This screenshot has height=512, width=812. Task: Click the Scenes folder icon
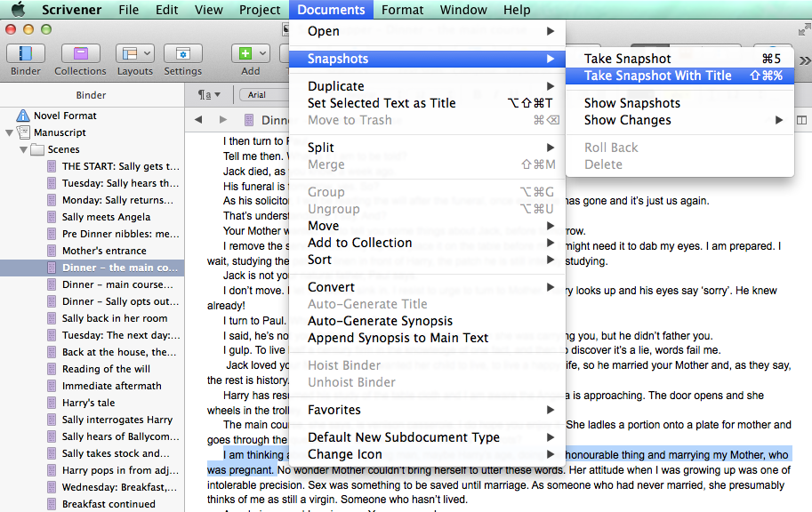coord(37,149)
